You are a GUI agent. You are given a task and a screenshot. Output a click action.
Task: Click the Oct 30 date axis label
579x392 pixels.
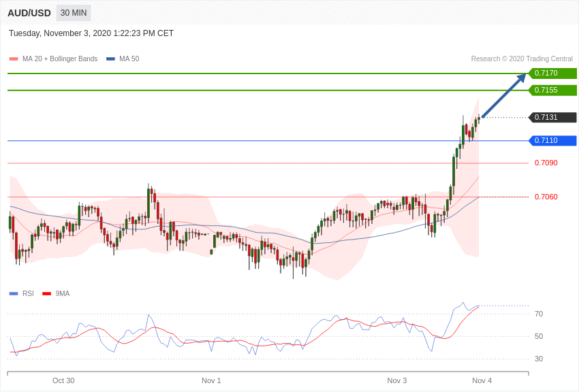point(63,380)
